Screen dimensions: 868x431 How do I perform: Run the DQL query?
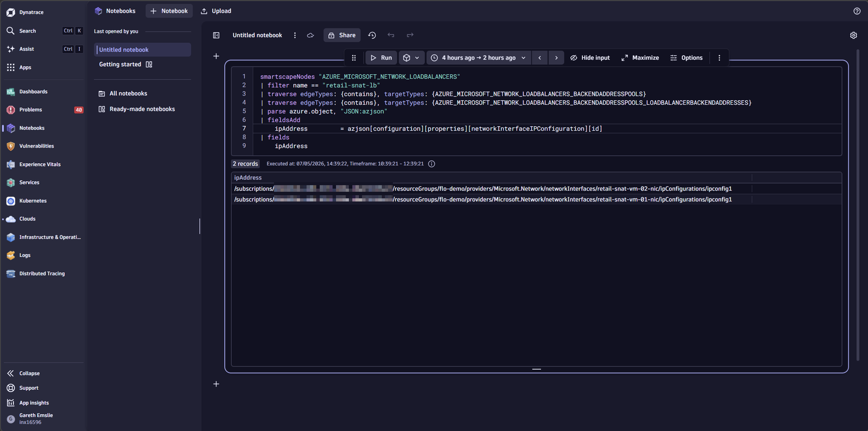tap(381, 58)
